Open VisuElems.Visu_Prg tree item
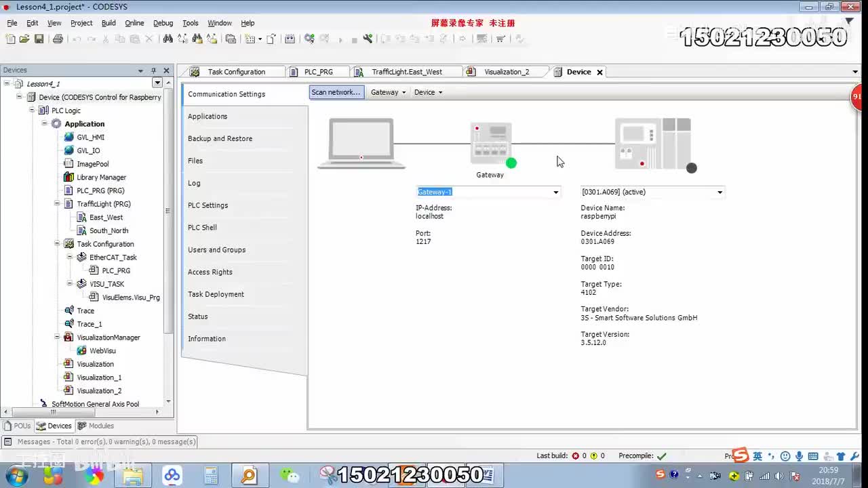868x488 pixels. click(131, 297)
